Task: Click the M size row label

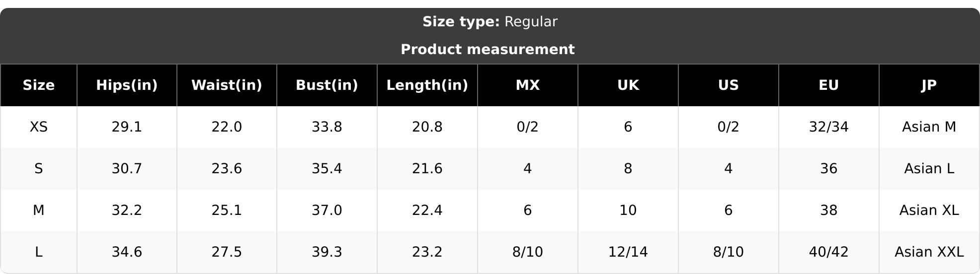Action: tap(39, 210)
